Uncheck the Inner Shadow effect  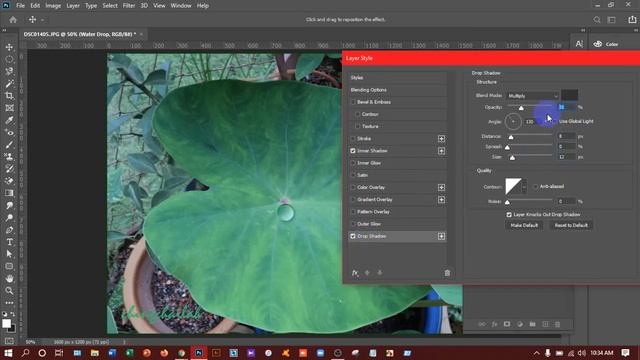(353, 151)
